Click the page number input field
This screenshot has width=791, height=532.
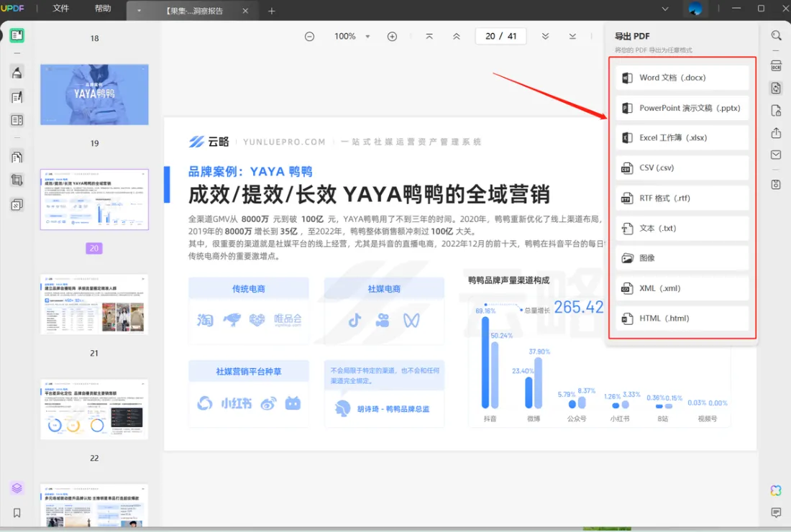click(x=501, y=37)
